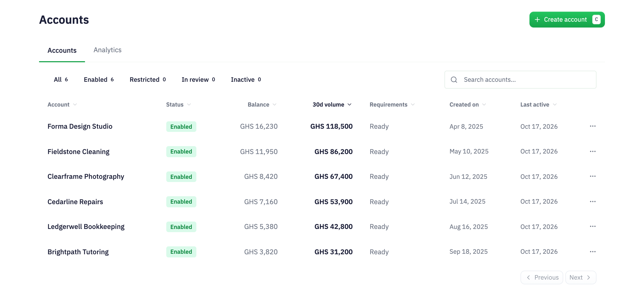
Task: Click the search magnifier icon
Action: point(454,80)
